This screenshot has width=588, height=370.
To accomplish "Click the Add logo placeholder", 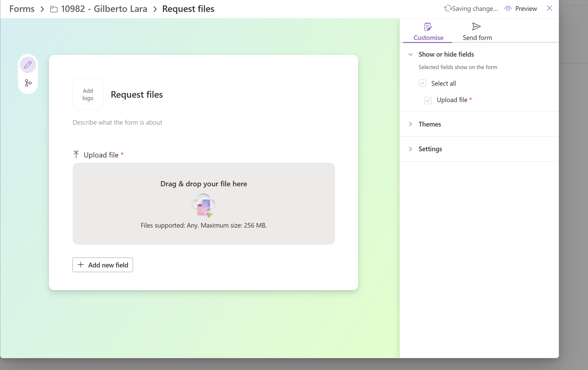I will (x=88, y=94).
